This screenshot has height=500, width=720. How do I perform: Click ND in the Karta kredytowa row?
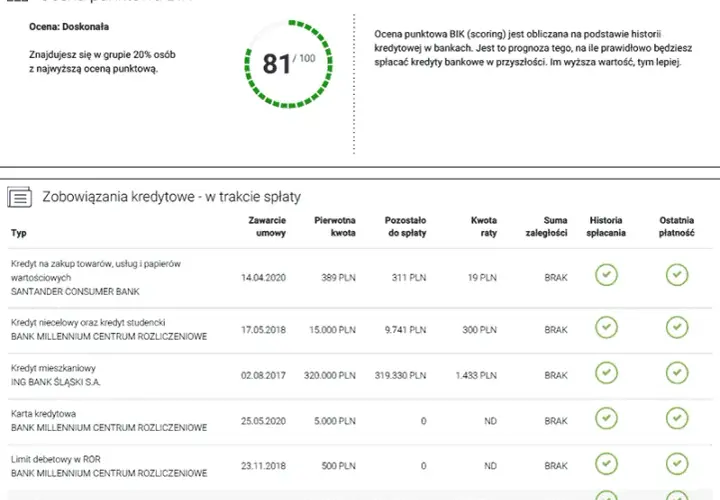click(490, 421)
